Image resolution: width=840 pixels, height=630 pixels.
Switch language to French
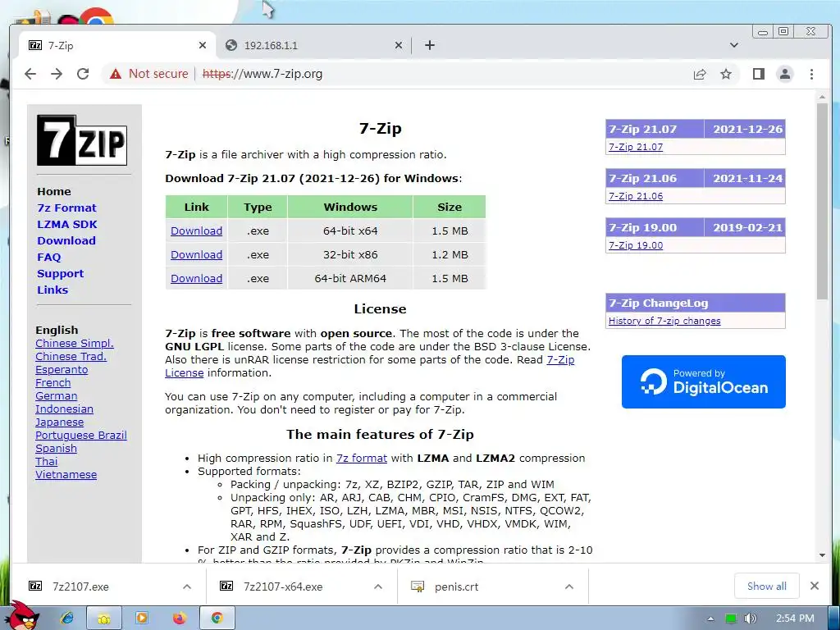[x=53, y=382]
